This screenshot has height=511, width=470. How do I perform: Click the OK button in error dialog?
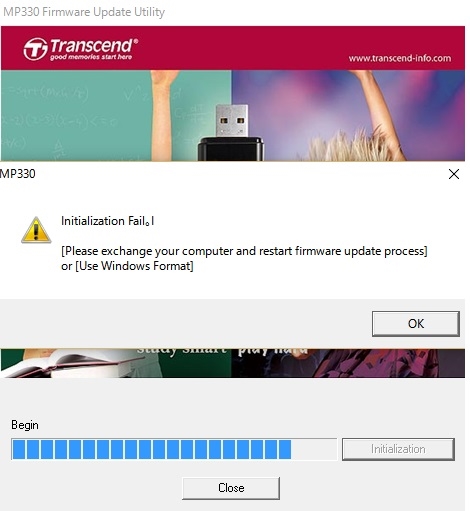click(x=416, y=324)
